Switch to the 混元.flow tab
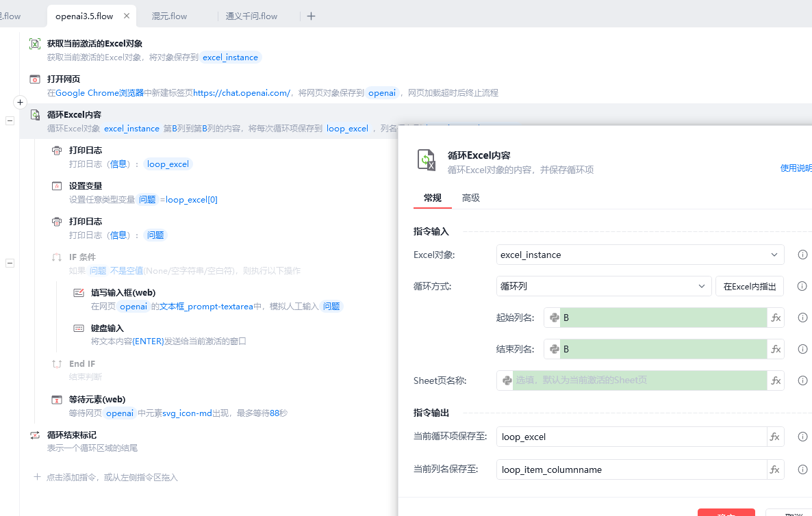 click(169, 16)
